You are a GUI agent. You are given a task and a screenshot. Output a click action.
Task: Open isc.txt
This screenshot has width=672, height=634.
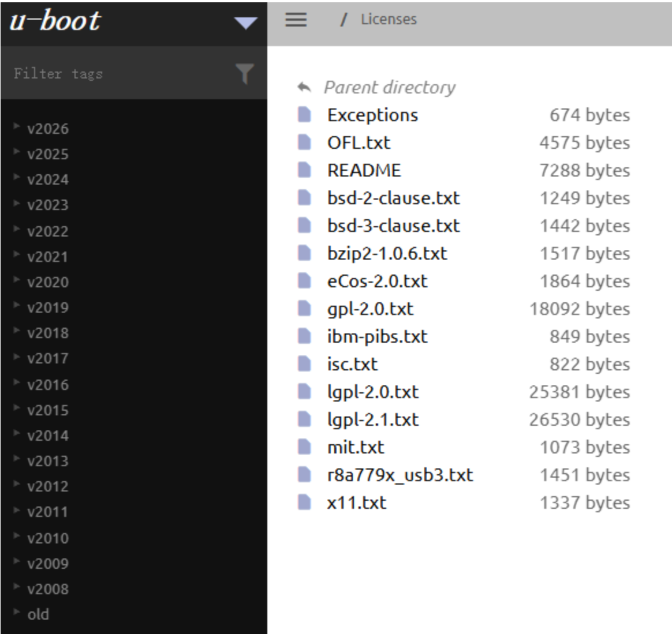pyautogui.click(x=352, y=364)
